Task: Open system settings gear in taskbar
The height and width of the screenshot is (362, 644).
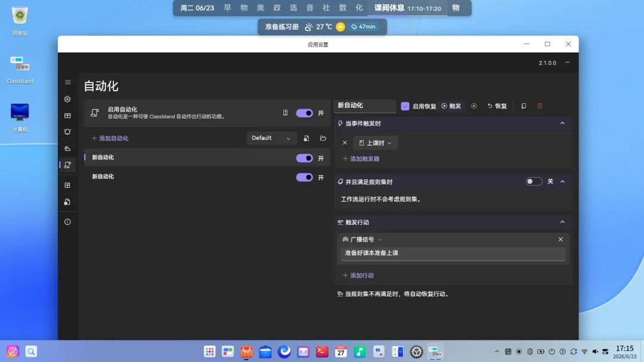Action: (x=416, y=352)
